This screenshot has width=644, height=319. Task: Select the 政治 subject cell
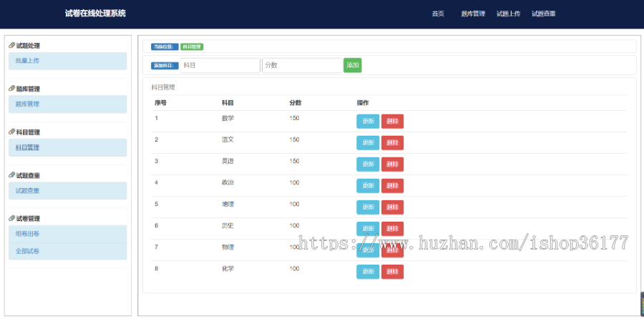pos(228,182)
